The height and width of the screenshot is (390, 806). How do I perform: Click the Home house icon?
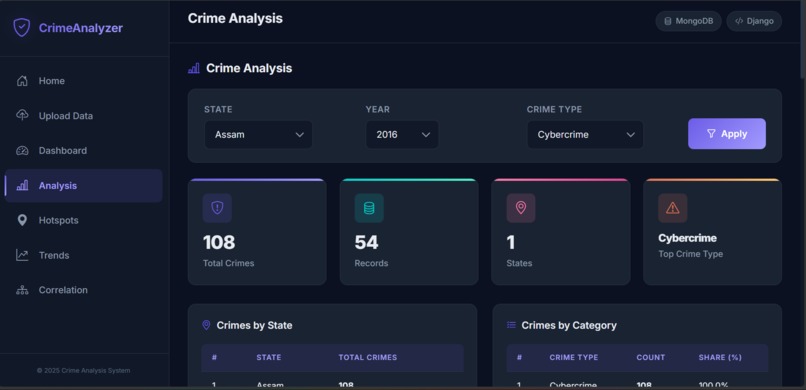pos(22,81)
